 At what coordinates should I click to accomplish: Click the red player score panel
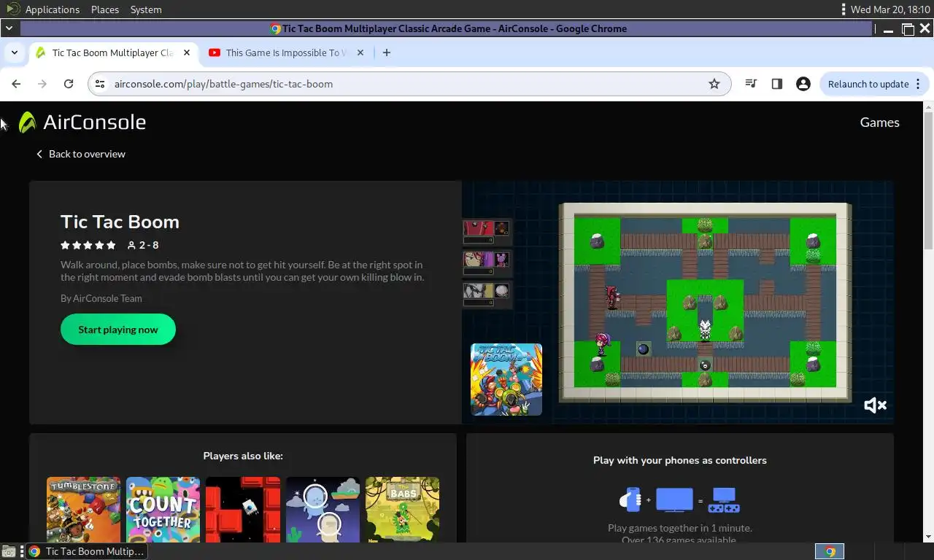(x=487, y=231)
